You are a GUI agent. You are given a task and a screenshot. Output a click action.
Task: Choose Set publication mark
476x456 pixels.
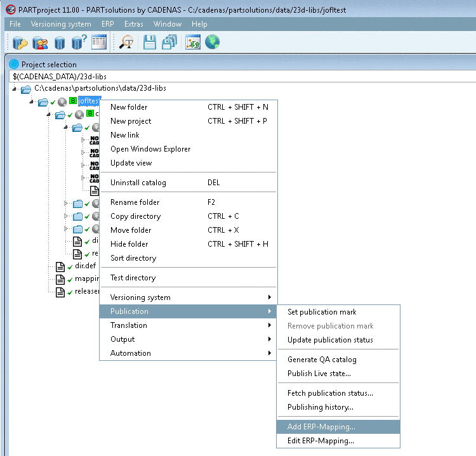pos(322,312)
